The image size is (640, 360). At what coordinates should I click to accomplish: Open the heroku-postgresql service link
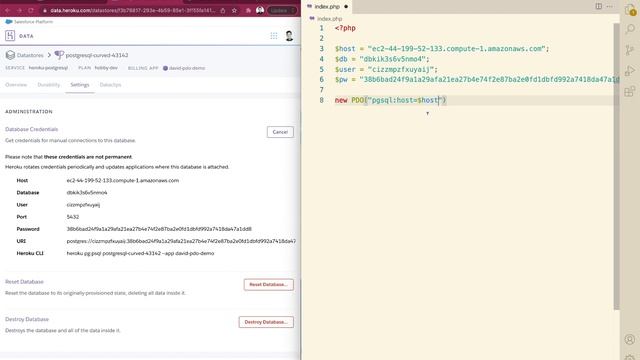tap(48, 68)
